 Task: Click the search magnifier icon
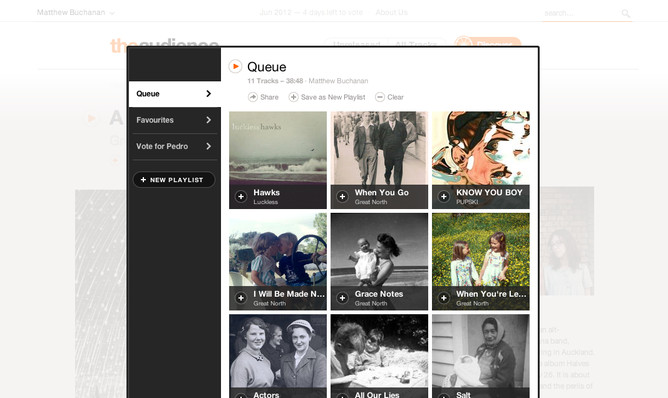pos(625,13)
